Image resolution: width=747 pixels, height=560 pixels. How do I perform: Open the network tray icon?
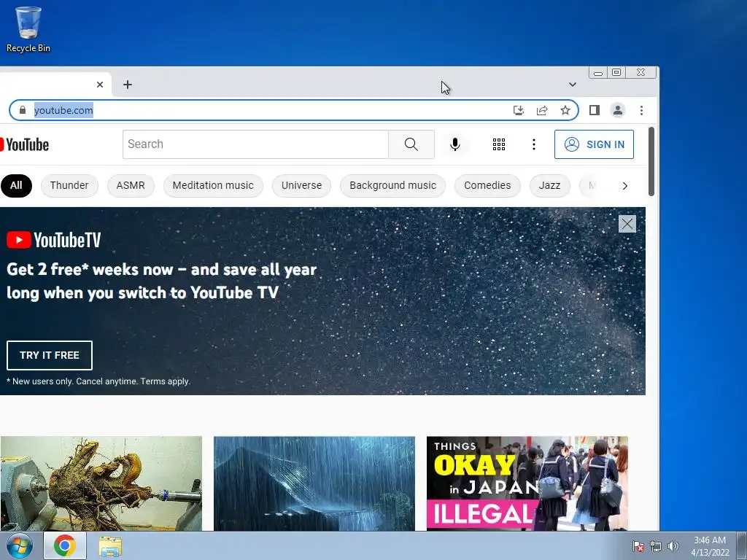tap(656, 546)
